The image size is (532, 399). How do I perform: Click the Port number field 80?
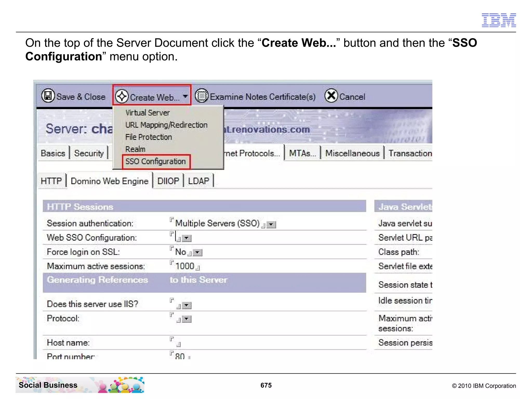click(180, 356)
